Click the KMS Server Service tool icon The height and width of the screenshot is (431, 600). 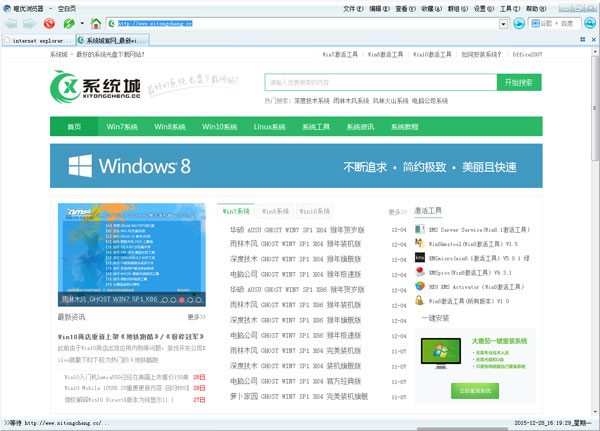(420, 229)
